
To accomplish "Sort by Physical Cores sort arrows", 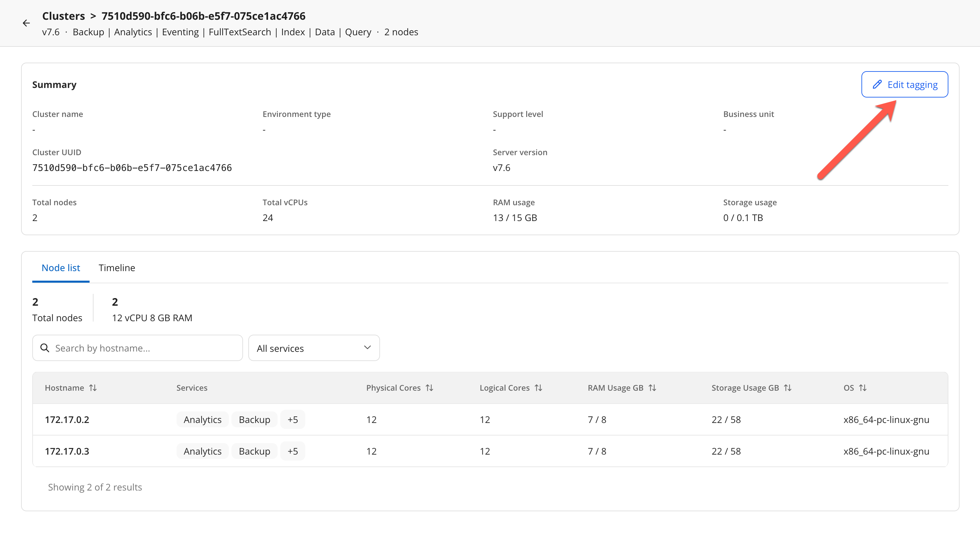I will 429,388.
